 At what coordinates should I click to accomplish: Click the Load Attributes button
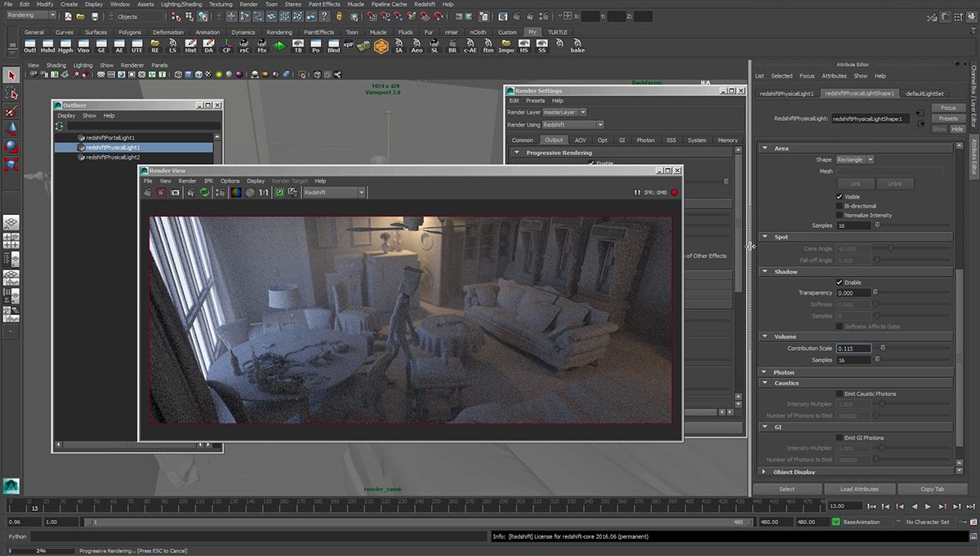point(859,489)
